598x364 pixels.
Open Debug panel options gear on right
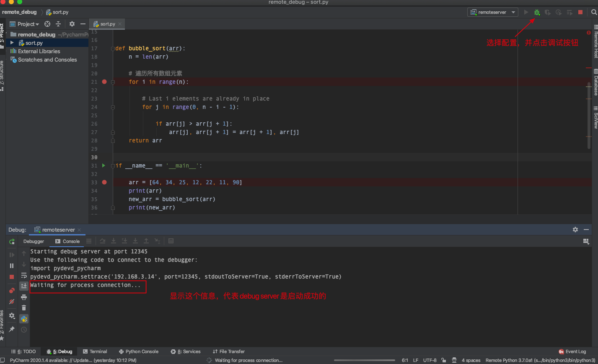[575, 230]
